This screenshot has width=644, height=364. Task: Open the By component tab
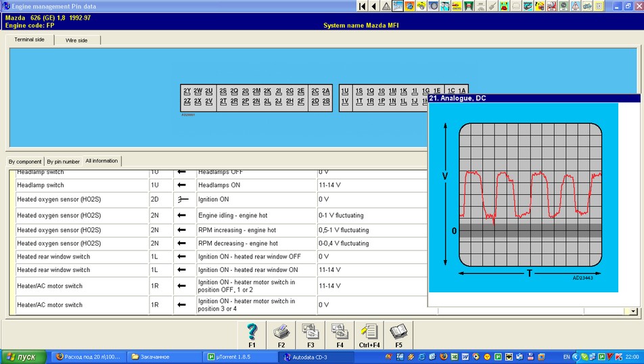(x=25, y=162)
